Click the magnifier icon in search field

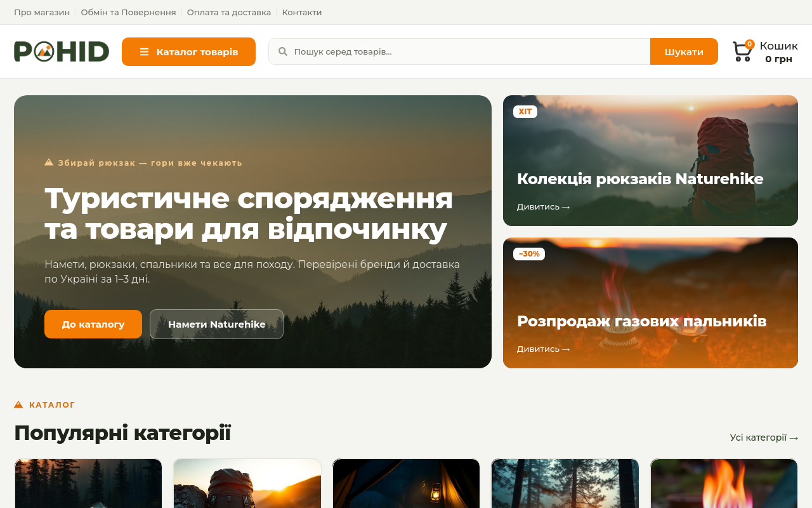click(283, 51)
